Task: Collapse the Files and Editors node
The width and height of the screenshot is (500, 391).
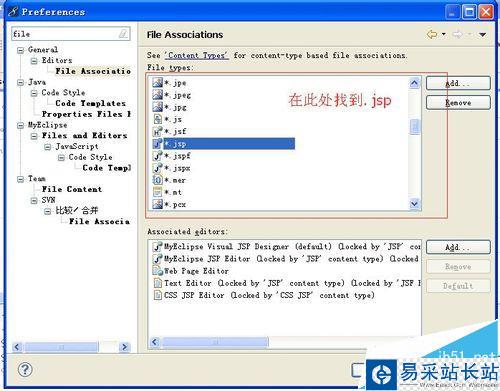Action: [34, 136]
